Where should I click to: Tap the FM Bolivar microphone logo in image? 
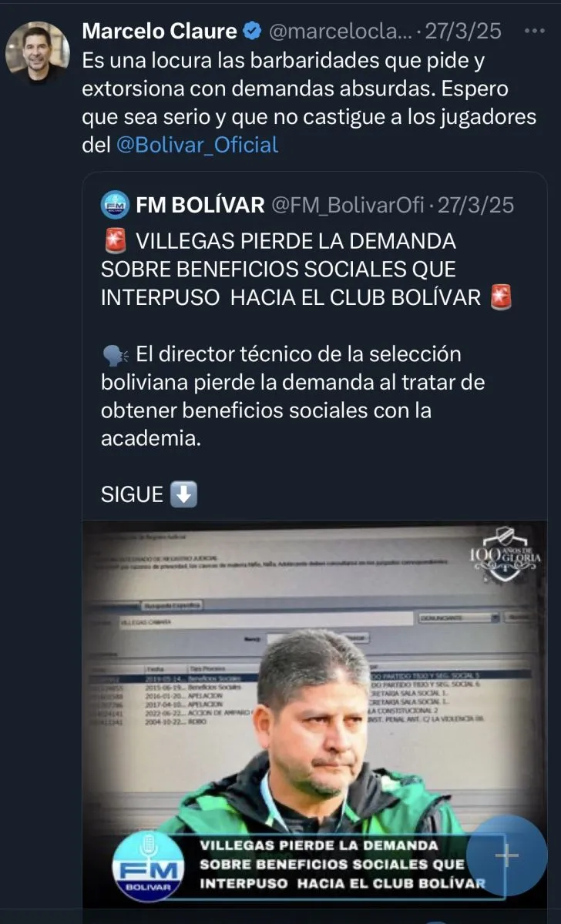coord(149,864)
